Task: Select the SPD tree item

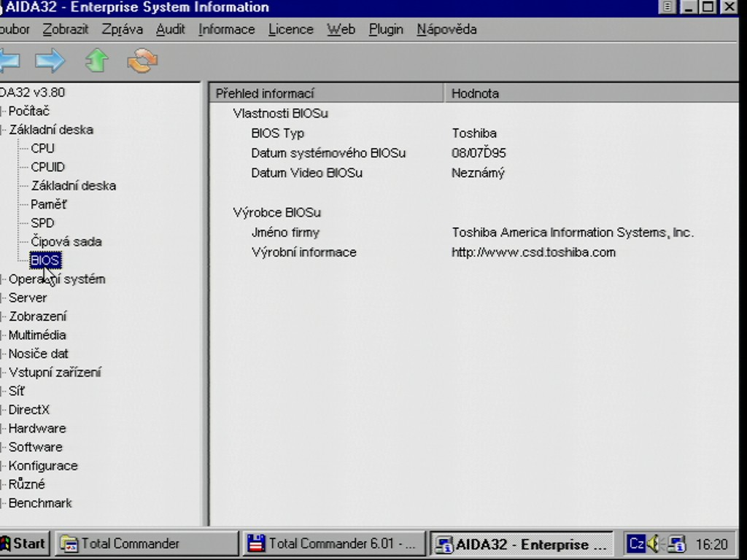Action: click(42, 223)
